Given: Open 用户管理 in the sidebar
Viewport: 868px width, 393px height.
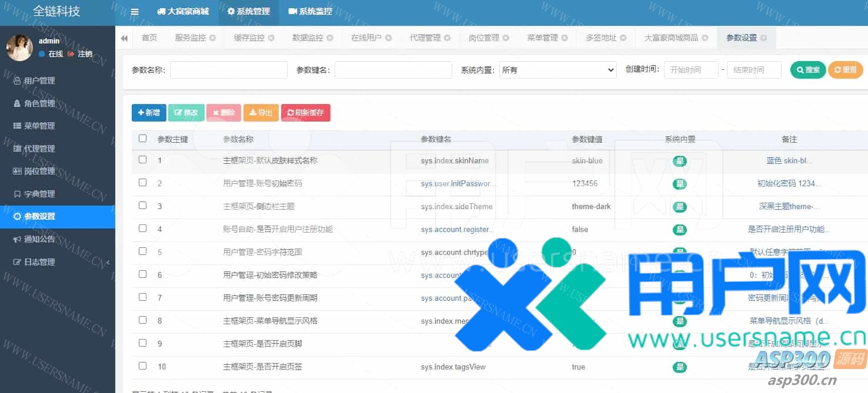Looking at the screenshot, I should (x=39, y=81).
